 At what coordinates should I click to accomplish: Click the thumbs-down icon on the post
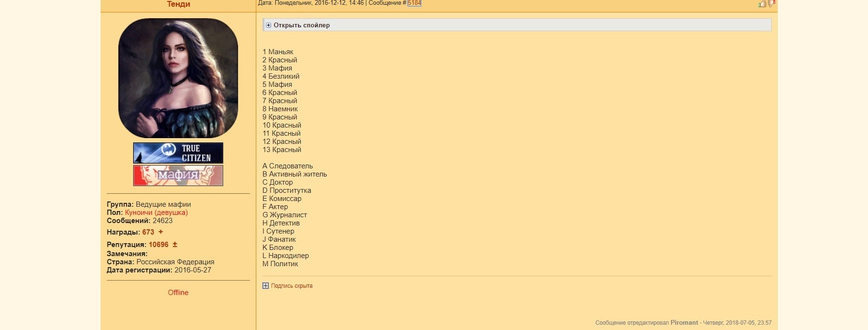[771, 3]
